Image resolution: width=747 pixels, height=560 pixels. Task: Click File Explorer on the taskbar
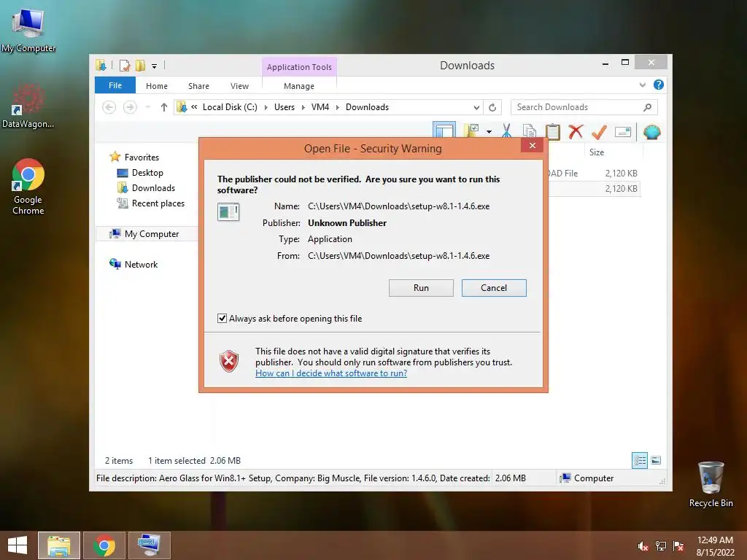59,545
